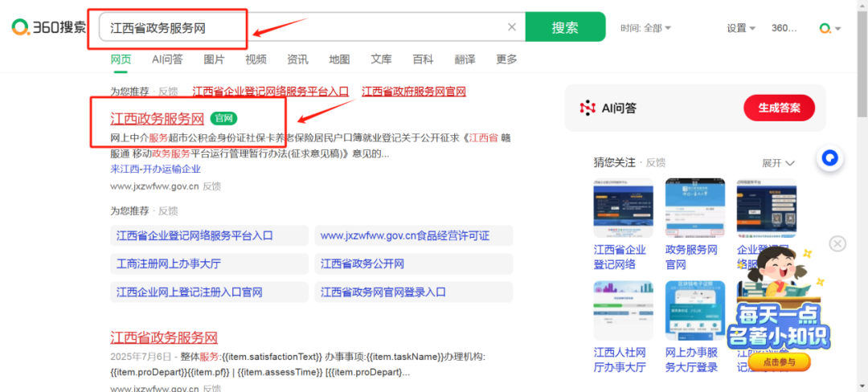Switch to the 视频 tab
This screenshot has width=868, height=392.
256,59
